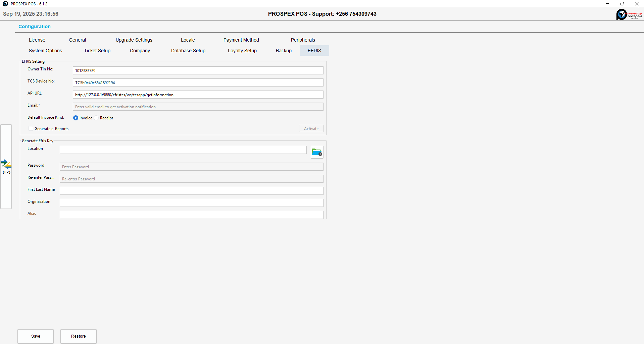Click the Restore button
The width and height of the screenshot is (644, 344).
click(x=79, y=336)
